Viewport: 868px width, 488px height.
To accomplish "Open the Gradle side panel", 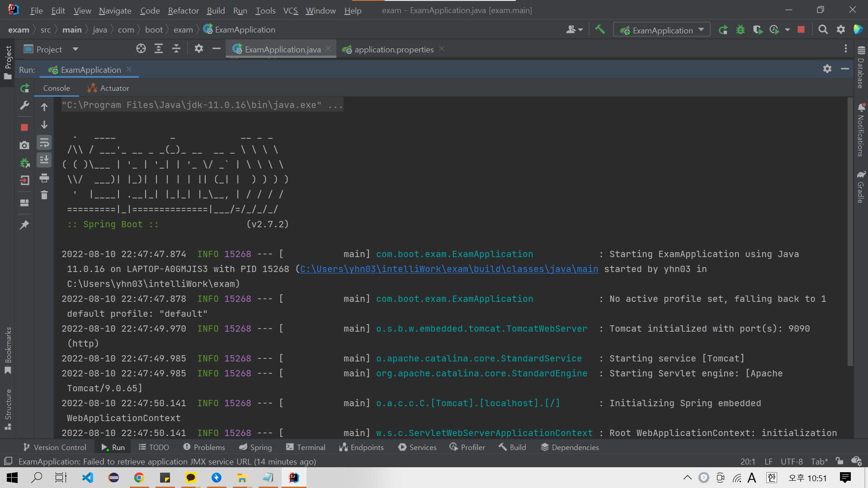I will tap(861, 187).
